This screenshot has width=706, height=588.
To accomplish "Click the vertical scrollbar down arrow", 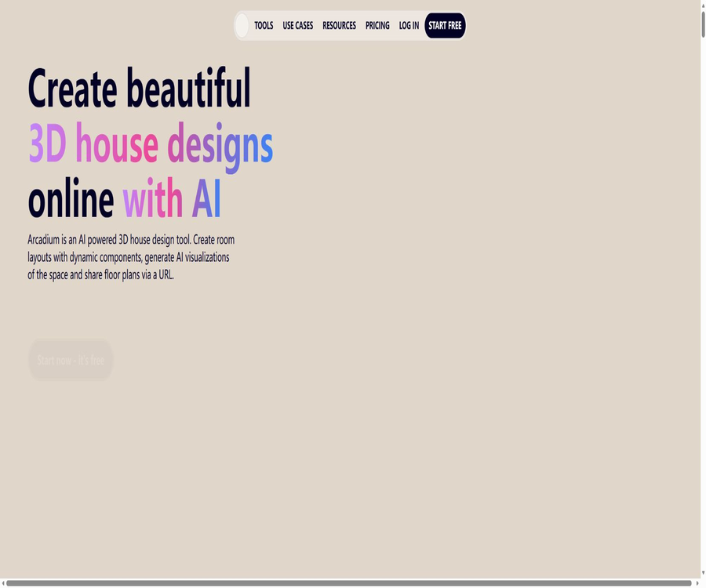I will (x=703, y=573).
